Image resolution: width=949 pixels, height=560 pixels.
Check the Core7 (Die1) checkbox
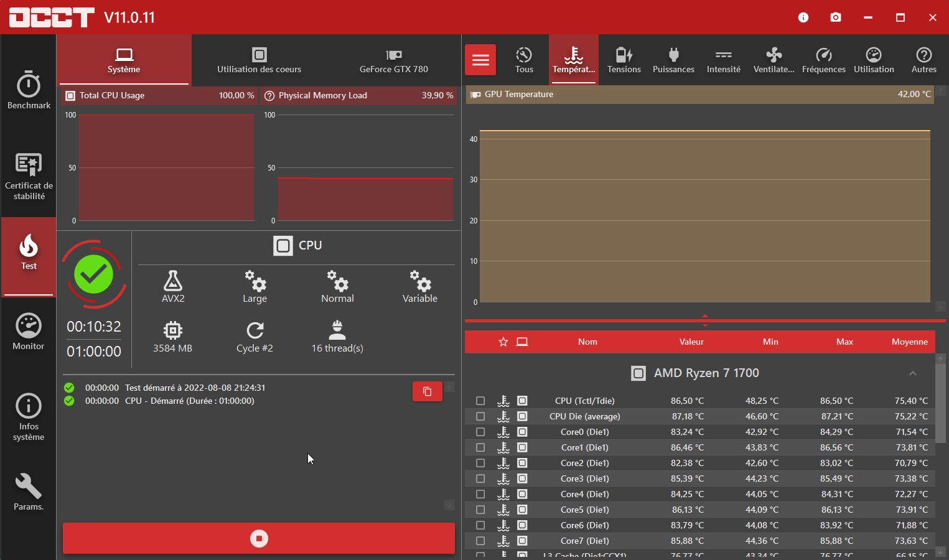(x=480, y=541)
